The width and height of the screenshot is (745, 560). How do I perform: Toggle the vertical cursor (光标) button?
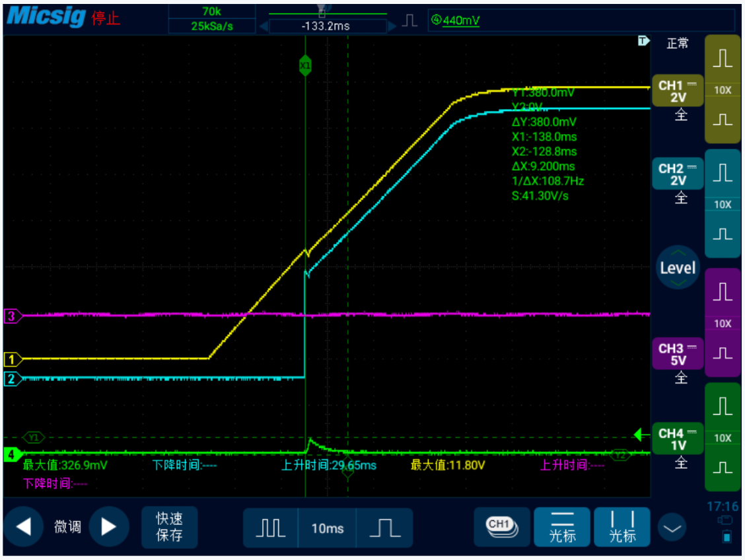click(622, 527)
